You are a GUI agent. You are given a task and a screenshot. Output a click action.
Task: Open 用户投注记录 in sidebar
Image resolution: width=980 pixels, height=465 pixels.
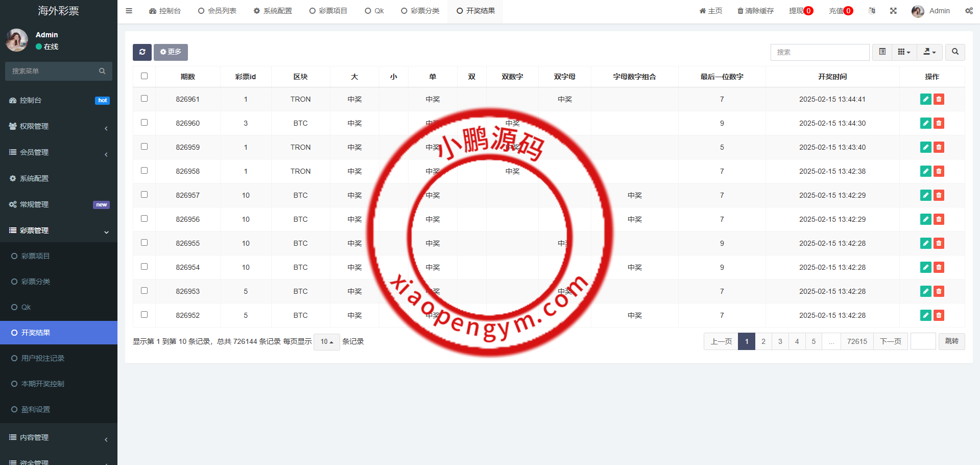(59, 358)
